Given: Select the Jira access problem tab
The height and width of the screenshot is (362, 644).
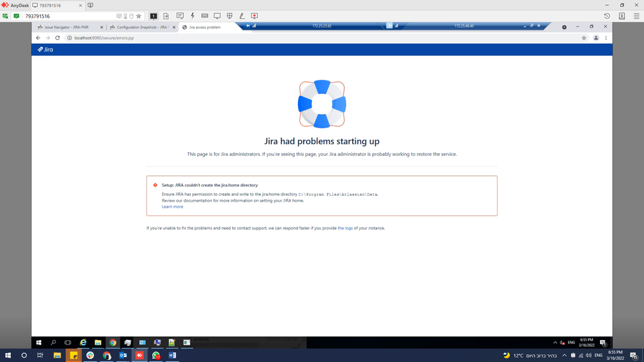Looking at the screenshot, I should point(204,27).
